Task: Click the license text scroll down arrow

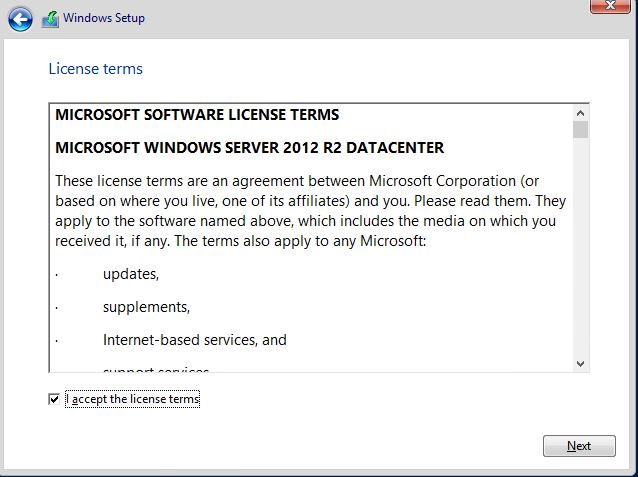Action: pyautogui.click(x=580, y=364)
